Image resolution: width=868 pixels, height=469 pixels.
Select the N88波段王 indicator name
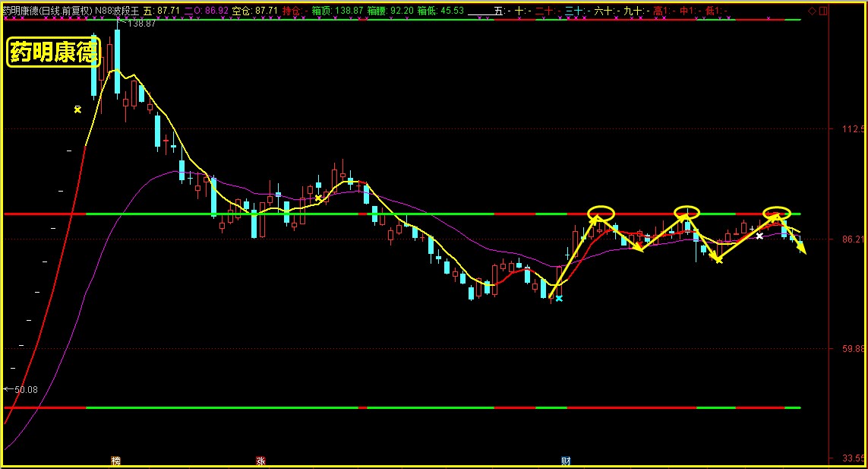(117, 11)
